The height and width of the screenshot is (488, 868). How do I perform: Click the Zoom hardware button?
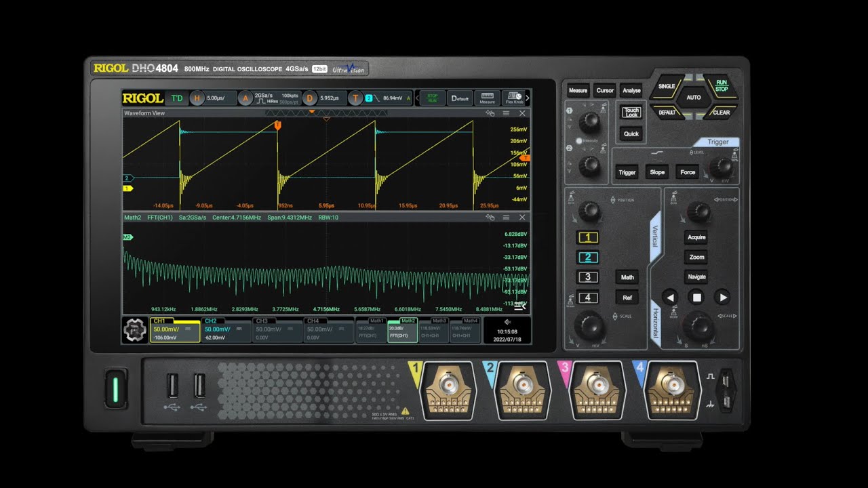696,257
